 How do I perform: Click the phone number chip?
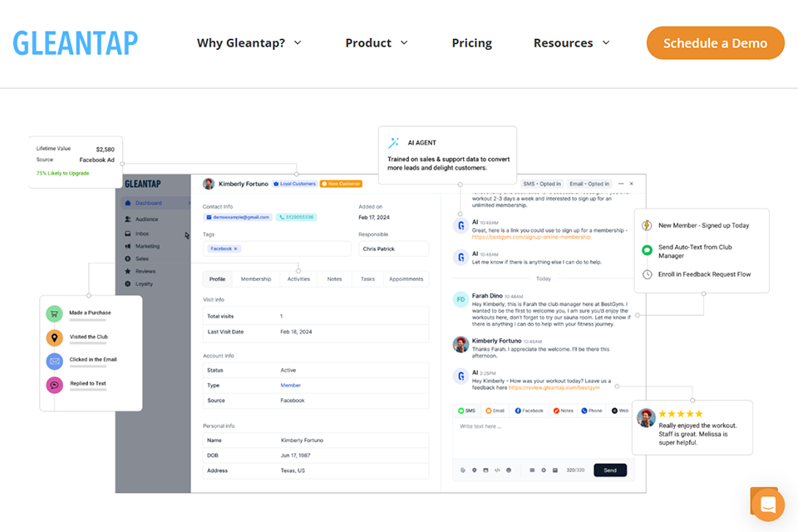click(296, 217)
